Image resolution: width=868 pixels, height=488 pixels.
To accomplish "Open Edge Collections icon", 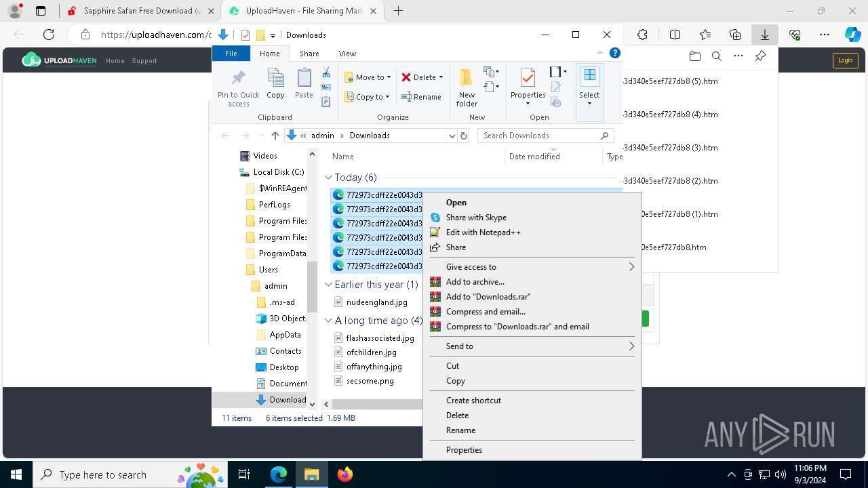I will pos(735,35).
